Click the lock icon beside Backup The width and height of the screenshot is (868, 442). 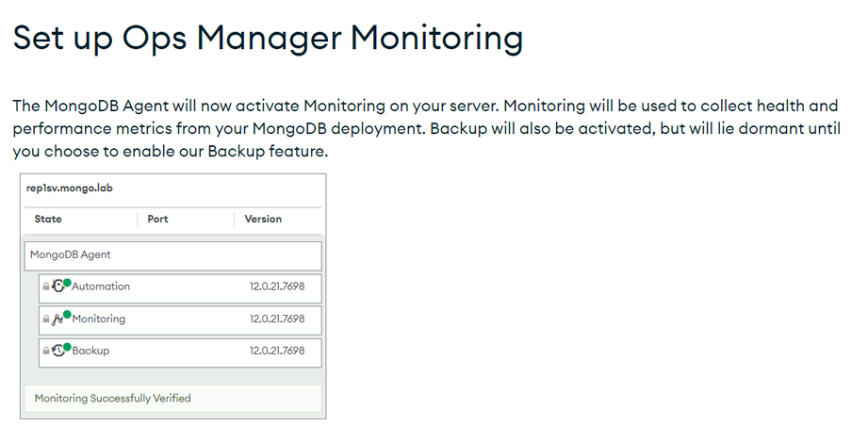[x=46, y=351]
